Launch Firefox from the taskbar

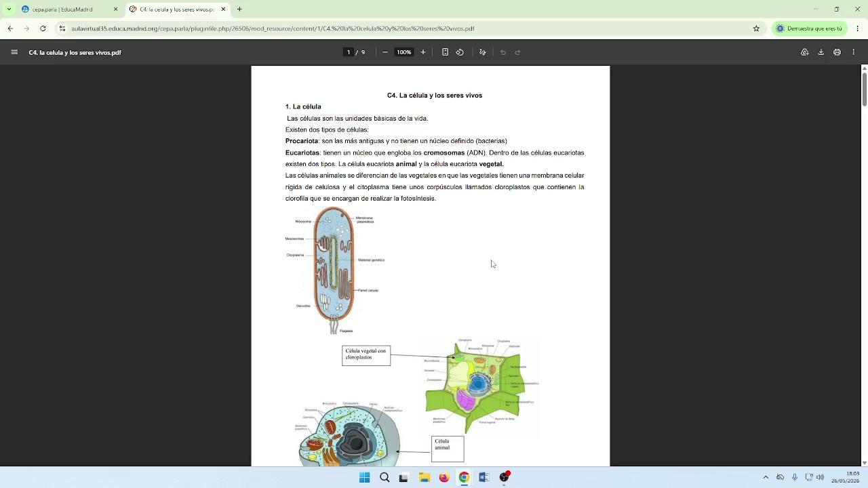pyautogui.click(x=443, y=477)
